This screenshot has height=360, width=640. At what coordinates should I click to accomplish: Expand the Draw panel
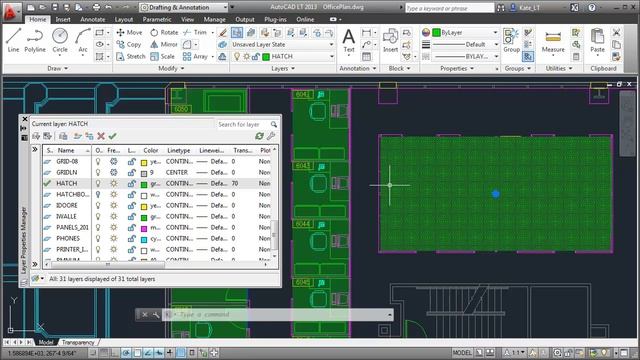click(x=57, y=69)
